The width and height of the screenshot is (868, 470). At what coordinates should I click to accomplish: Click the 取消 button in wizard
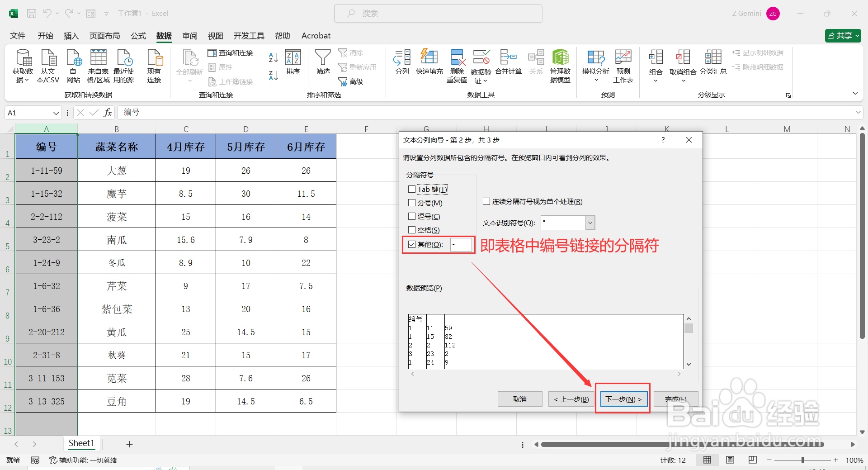[x=519, y=399]
